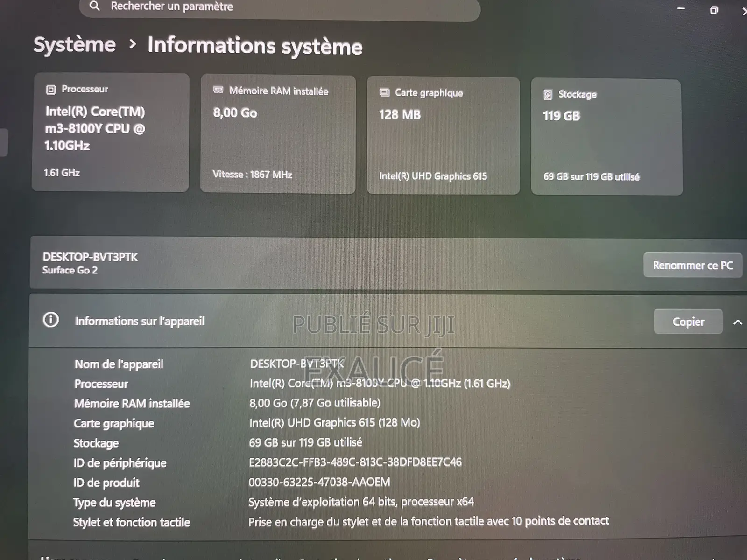Screen dimensions: 747x560
Task: Select the ID de périphérique value
Action: [355, 462]
